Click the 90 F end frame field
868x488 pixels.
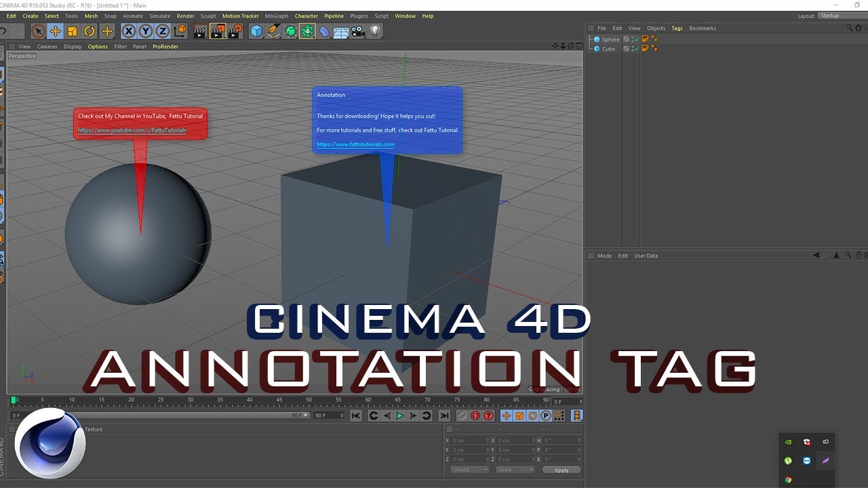tap(328, 415)
